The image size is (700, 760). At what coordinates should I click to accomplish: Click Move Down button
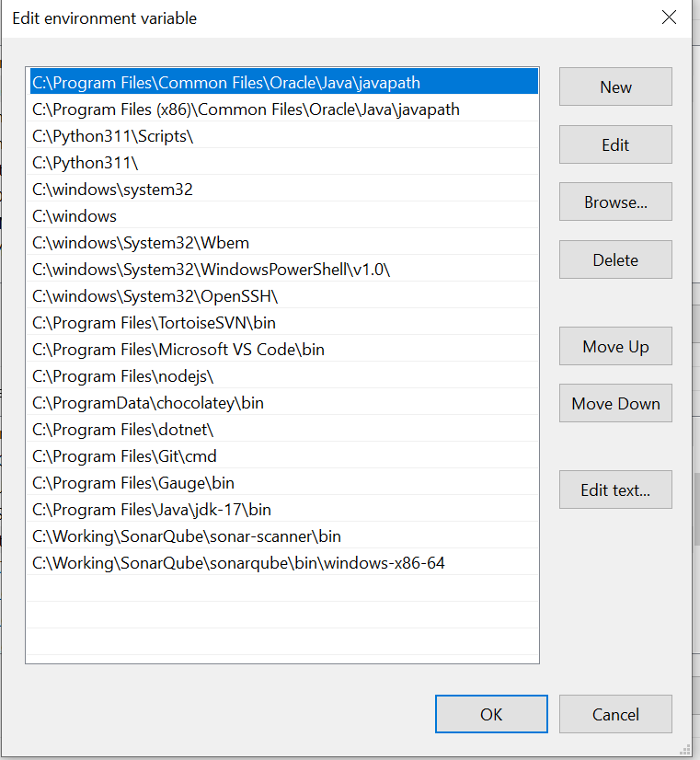pos(615,404)
